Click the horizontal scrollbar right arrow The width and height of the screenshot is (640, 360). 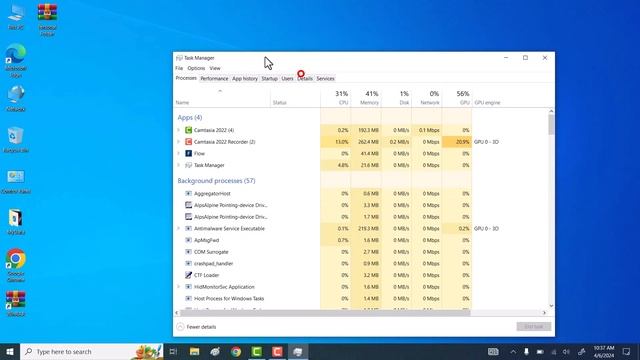(544, 313)
